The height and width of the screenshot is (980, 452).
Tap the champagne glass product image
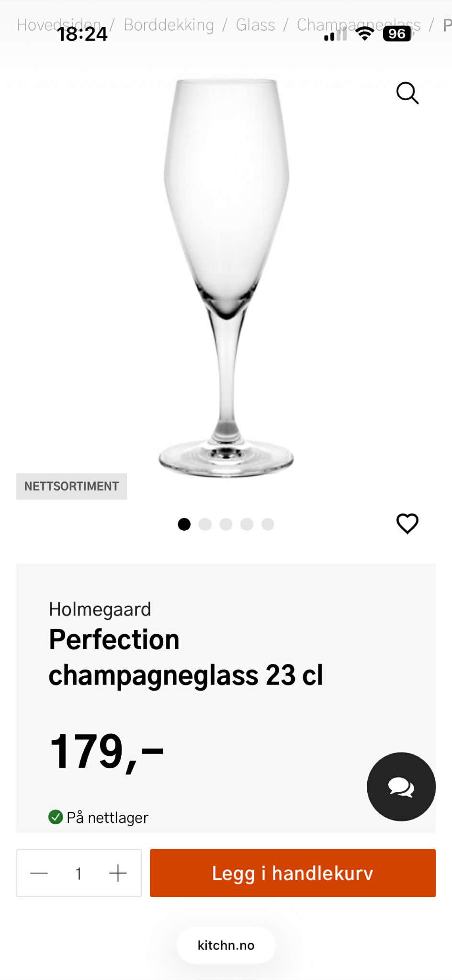click(226, 278)
